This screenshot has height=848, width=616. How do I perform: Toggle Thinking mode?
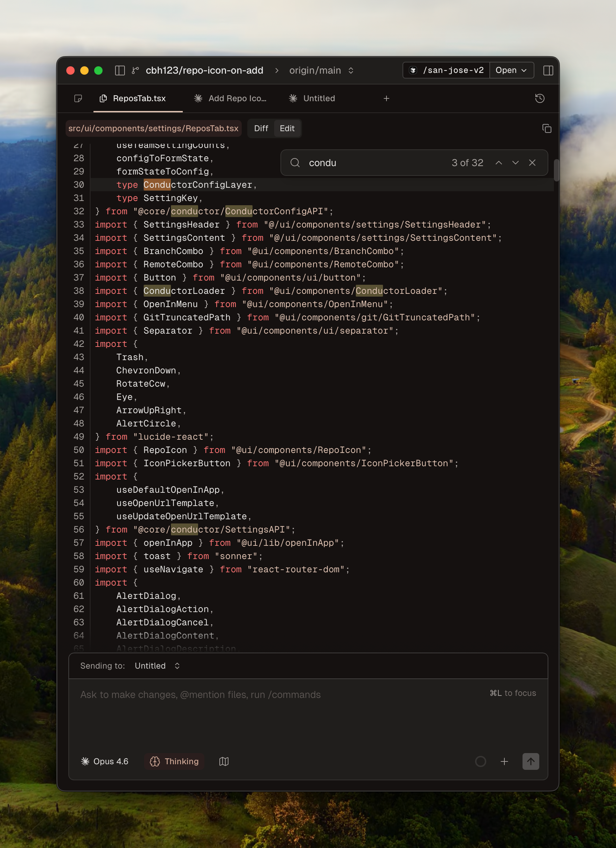coord(174,761)
